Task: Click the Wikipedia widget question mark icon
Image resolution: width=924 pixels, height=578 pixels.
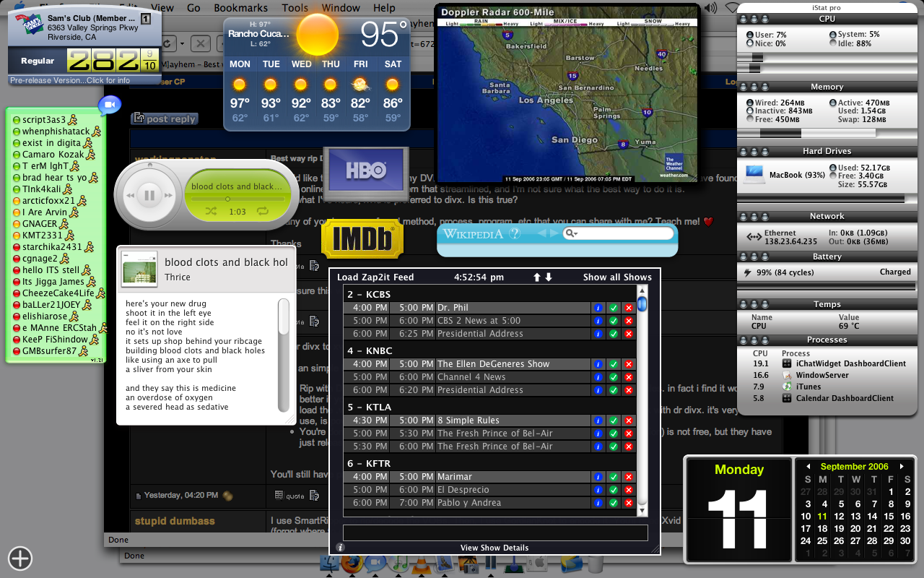Action: [515, 233]
